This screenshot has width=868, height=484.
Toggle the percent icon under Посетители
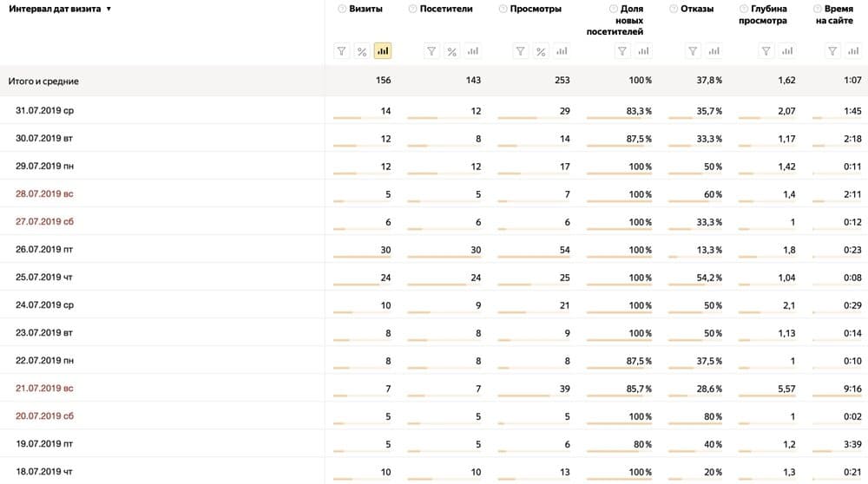(x=451, y=51)
